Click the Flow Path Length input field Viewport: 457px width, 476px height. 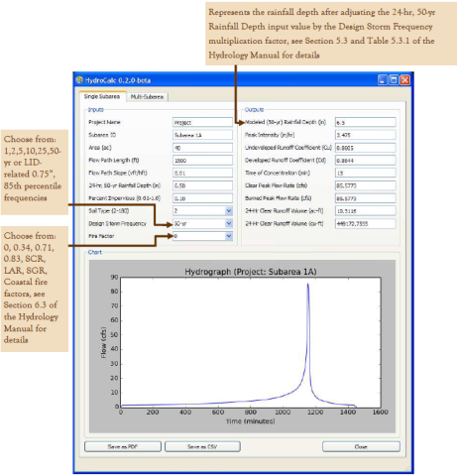click(x=202, y=161)
